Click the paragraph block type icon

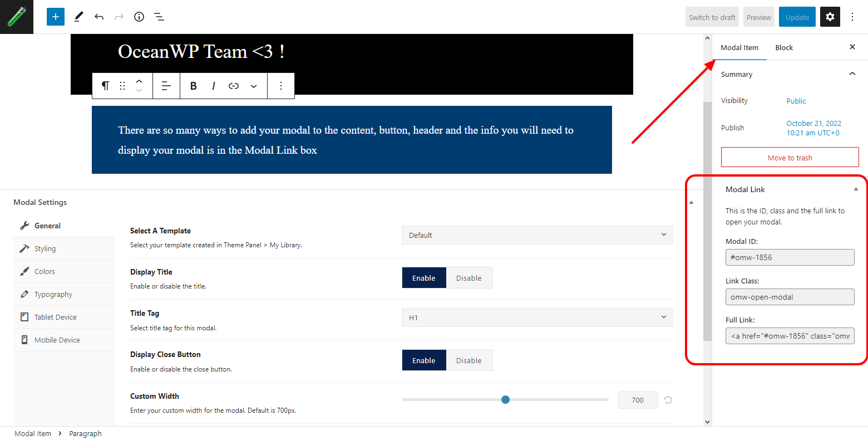coord(105,86)
